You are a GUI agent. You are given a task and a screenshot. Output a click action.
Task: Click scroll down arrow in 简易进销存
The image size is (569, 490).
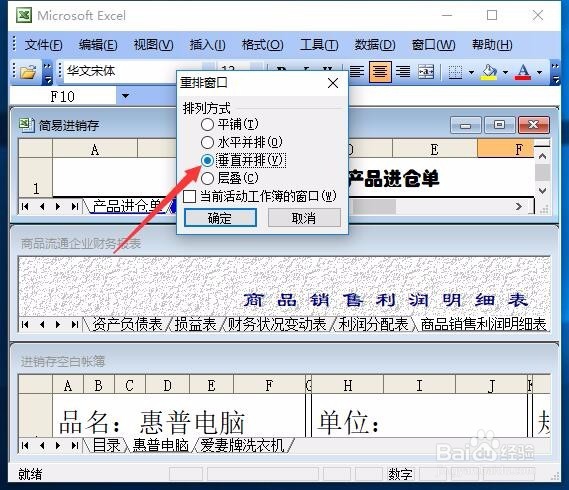[543, 190]
